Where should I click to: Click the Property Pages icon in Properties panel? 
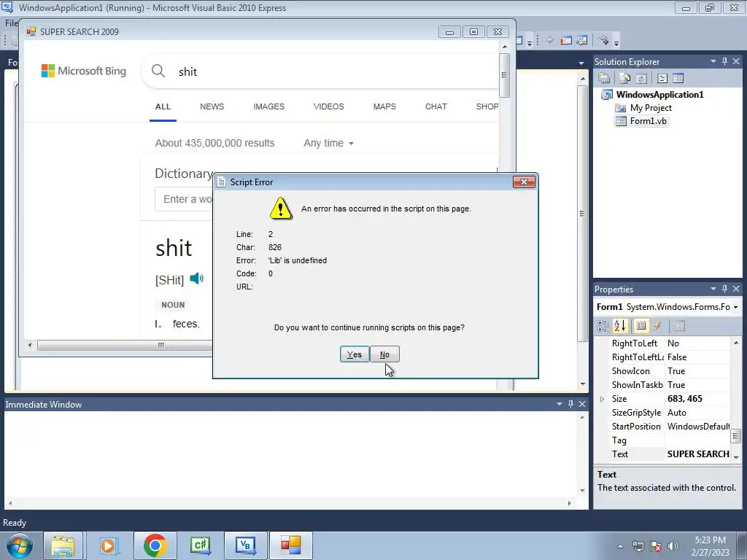679,326
